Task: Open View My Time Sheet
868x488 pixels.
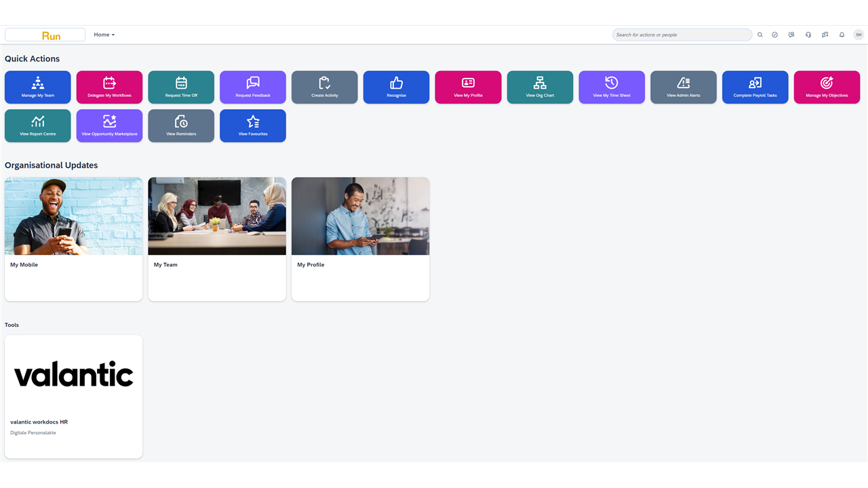Action: 612,87
